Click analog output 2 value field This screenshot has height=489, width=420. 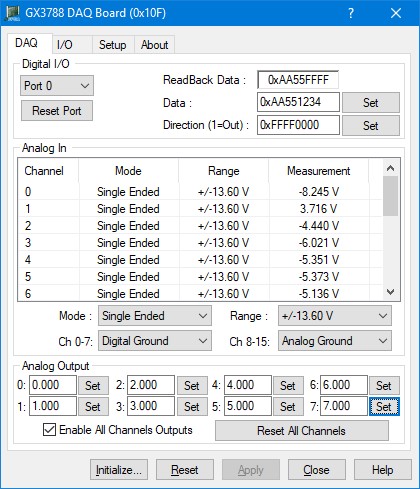(x=151, y=385)
